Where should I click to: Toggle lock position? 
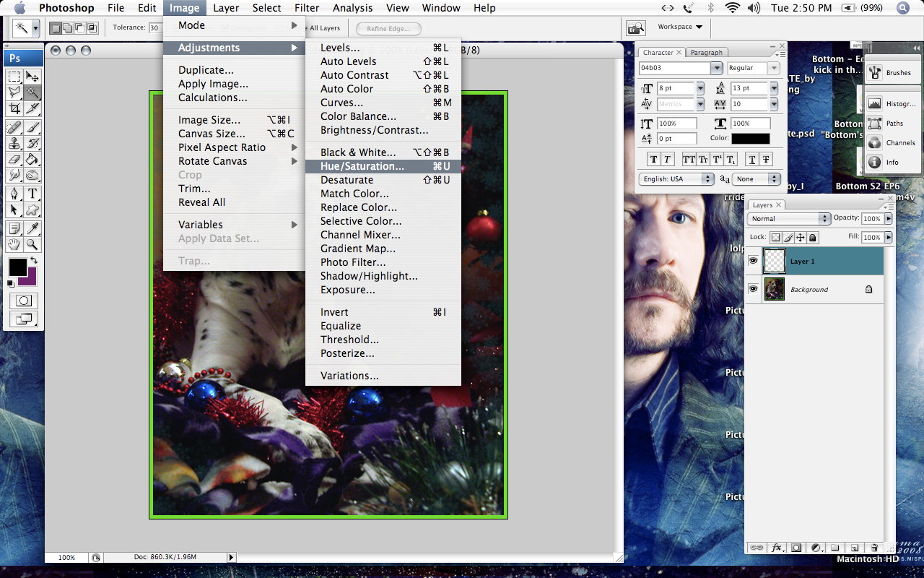tap(801, 237)
